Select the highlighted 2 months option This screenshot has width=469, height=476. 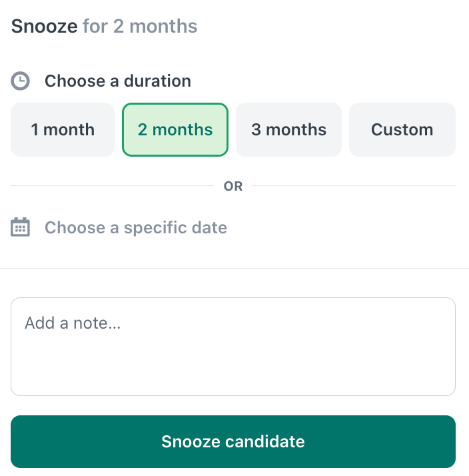175,129
